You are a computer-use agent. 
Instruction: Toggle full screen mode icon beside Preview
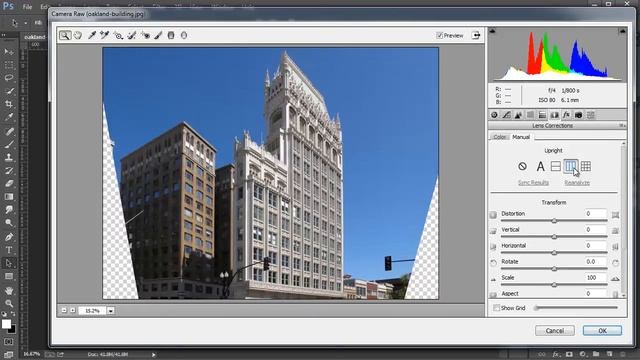tap(476, 36)
